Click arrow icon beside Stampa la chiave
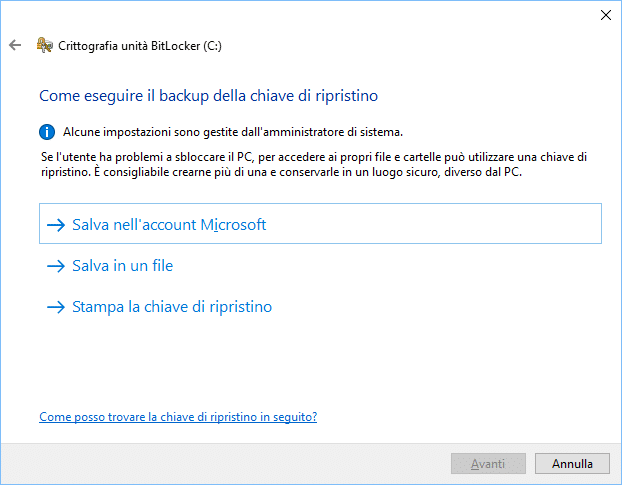The height and width of the screenshot is (485, 622). pyautogui.click(x=56, y=307)
